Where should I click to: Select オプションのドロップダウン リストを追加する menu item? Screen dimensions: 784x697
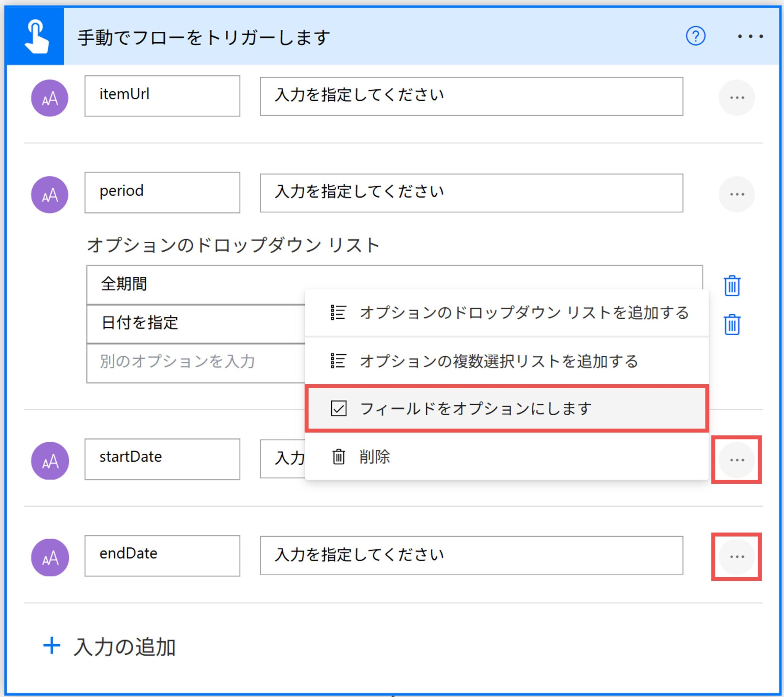pos(506,313)
